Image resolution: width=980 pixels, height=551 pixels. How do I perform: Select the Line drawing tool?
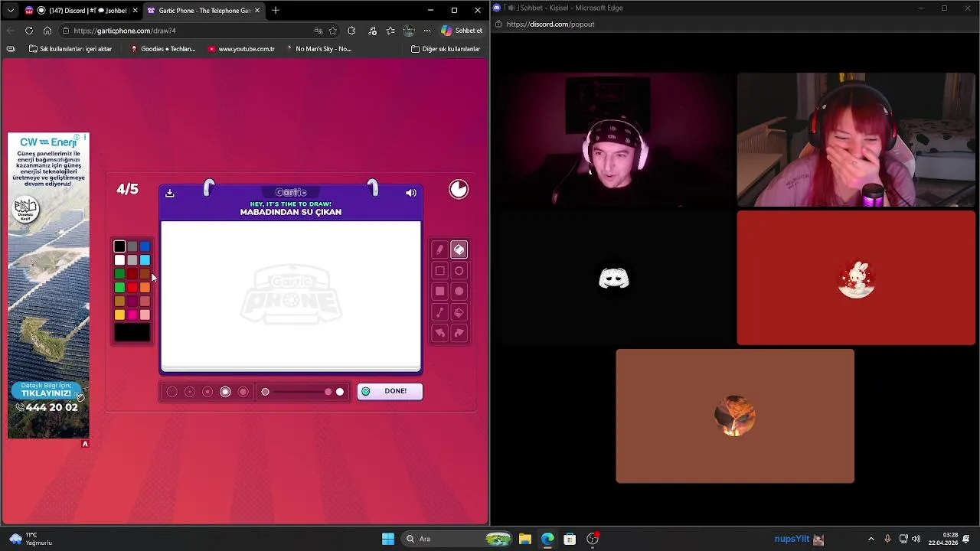439,312
